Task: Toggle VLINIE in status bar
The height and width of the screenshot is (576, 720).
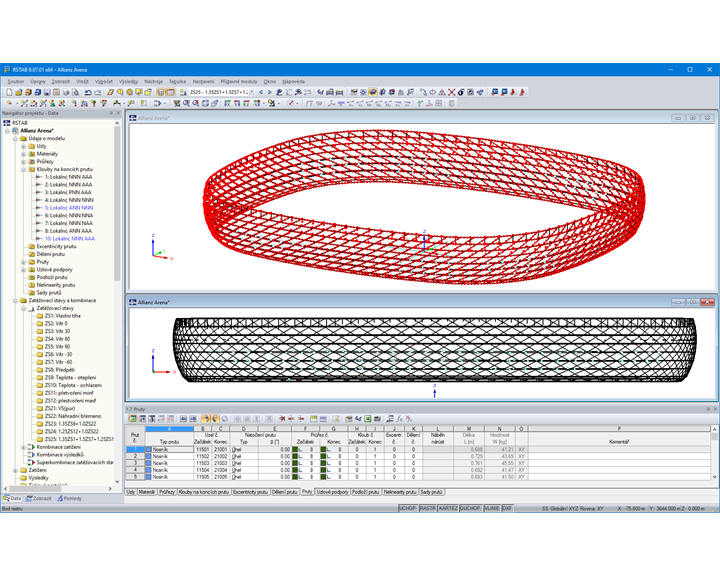Action: point(492,508)
